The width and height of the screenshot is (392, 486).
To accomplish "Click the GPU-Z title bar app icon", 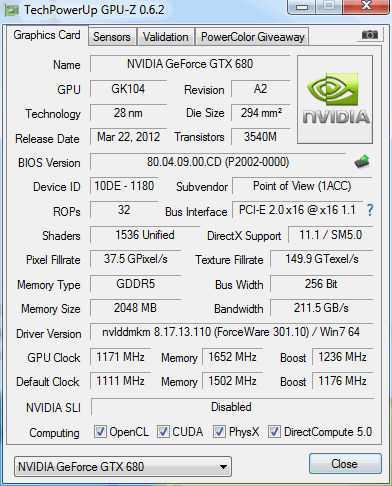I will (12, 10).
